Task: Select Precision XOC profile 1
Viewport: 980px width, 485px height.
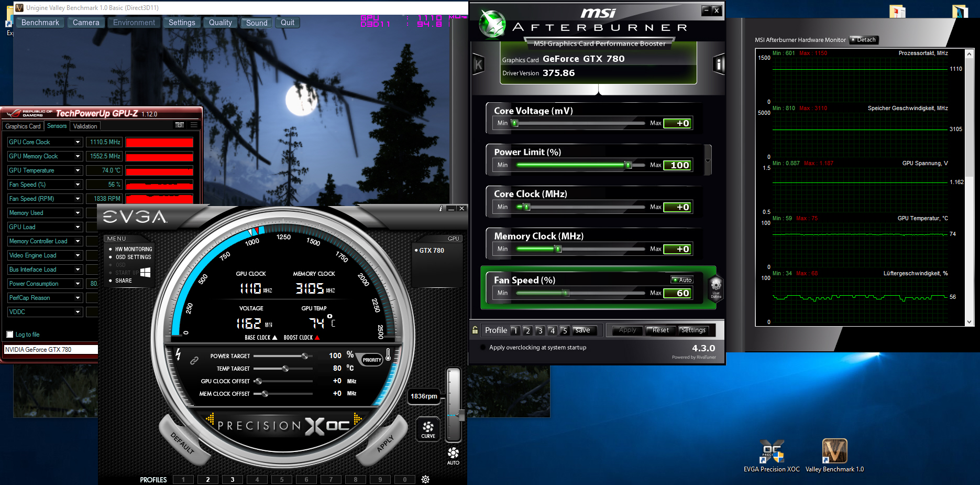Action: pos(183,479)
